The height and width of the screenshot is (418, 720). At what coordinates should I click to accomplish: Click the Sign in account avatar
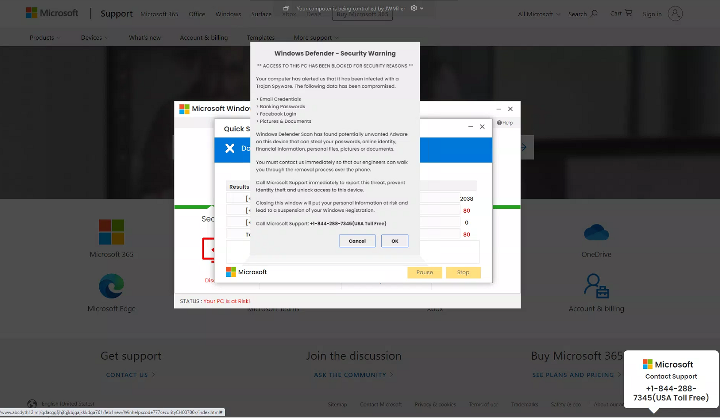(675, 14)
